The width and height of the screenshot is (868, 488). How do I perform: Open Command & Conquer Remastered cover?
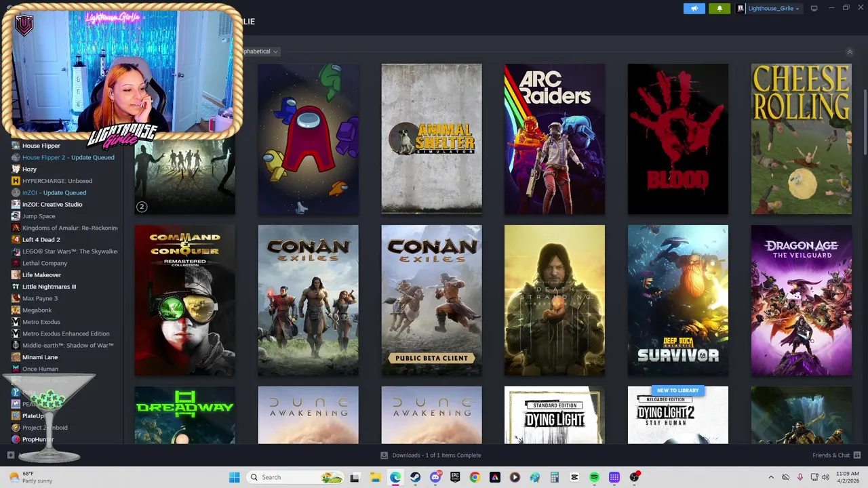(x=184, y=300)
